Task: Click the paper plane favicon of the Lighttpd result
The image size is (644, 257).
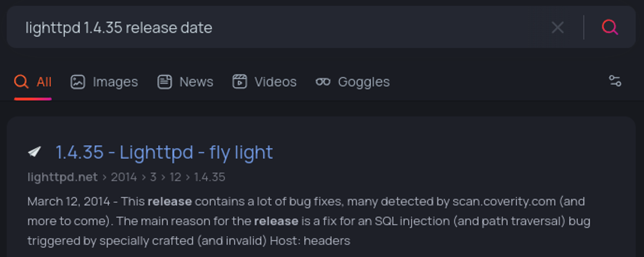Action: (35, 152)
